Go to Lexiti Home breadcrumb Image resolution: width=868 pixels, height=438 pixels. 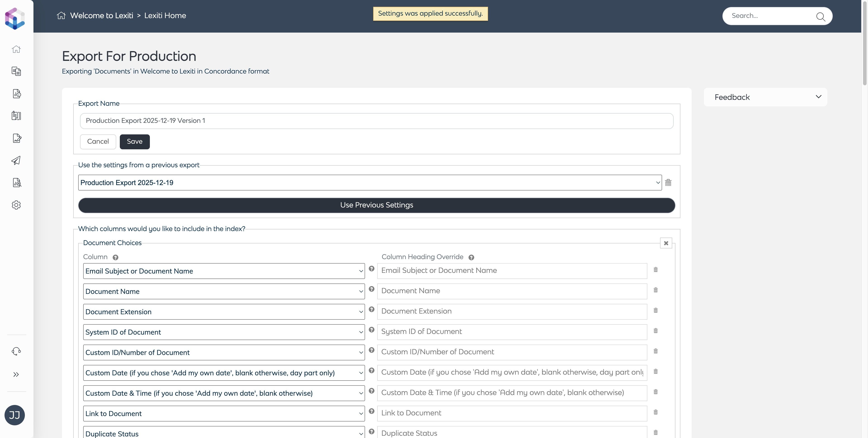click(165, 16)
